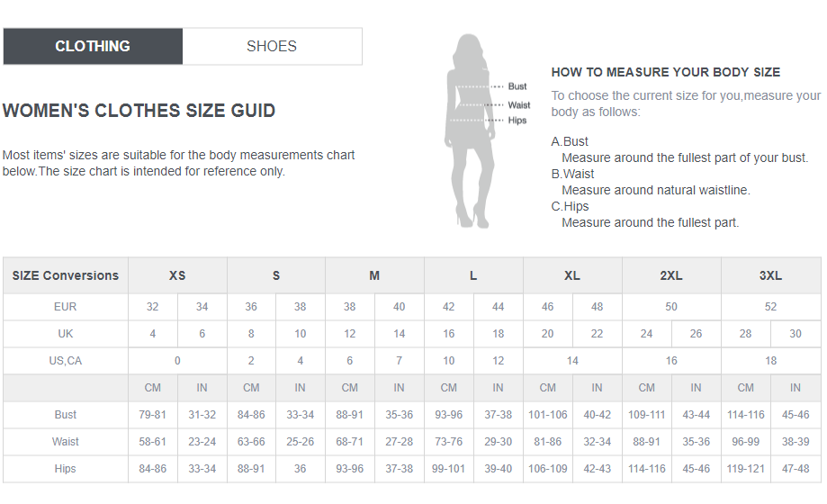Select the CLOTHING tab
This screenshot has width=827, height=504.
93,47
